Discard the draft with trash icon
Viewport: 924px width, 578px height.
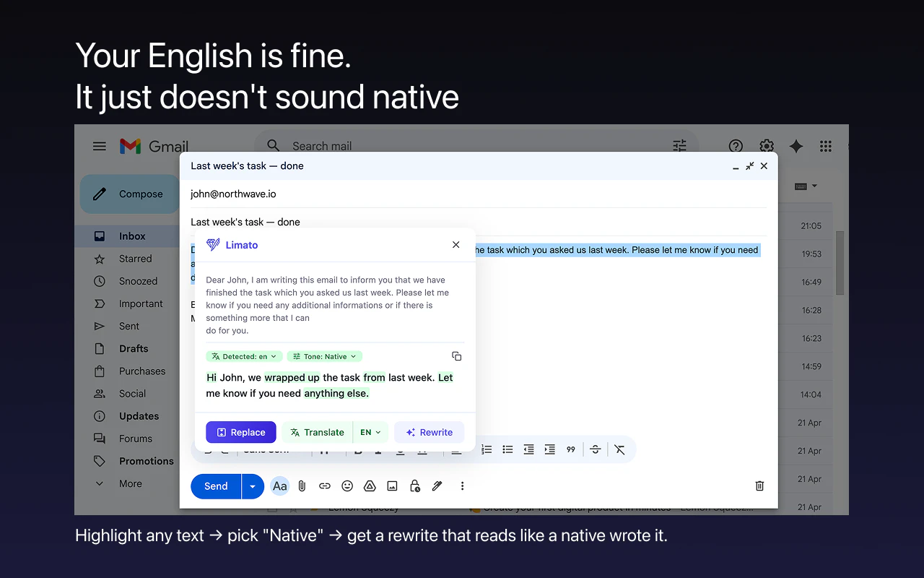759,486
